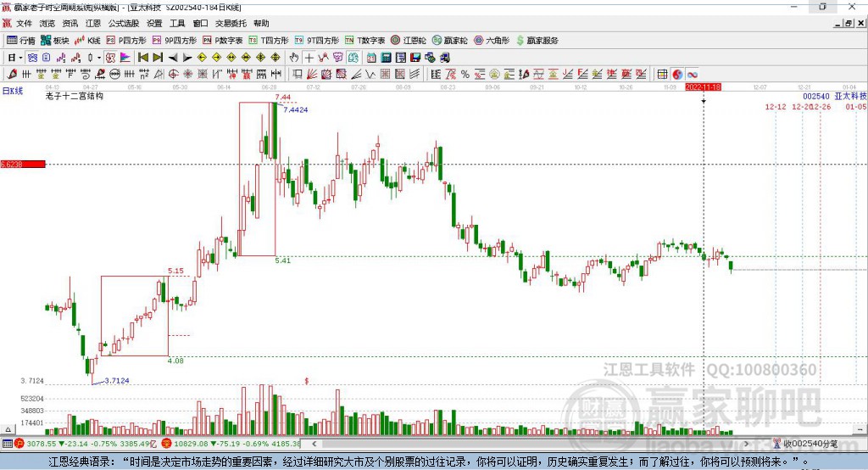Open the calculator icon

386,58
